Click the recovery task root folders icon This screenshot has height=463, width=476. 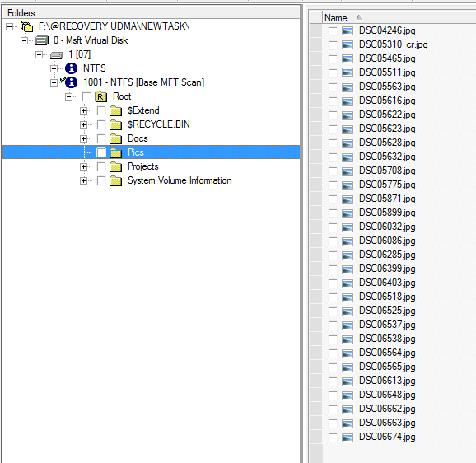26,26
